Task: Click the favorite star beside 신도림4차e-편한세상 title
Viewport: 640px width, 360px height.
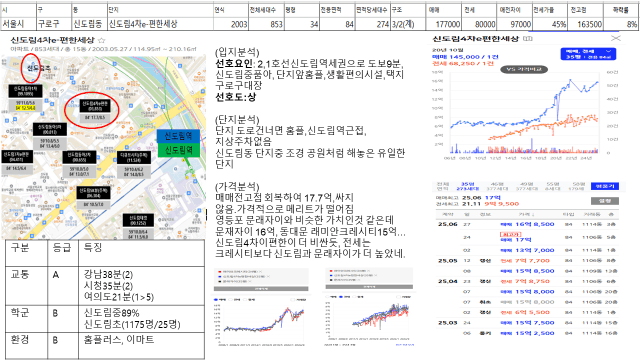Action: (x=102, y=40)
